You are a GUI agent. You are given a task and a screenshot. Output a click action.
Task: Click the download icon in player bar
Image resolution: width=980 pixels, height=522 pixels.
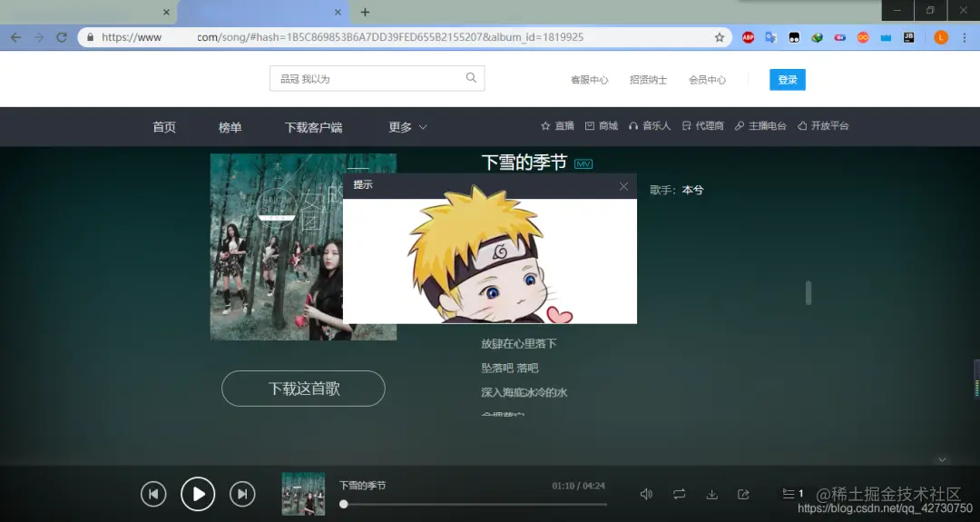coord(712,494)
